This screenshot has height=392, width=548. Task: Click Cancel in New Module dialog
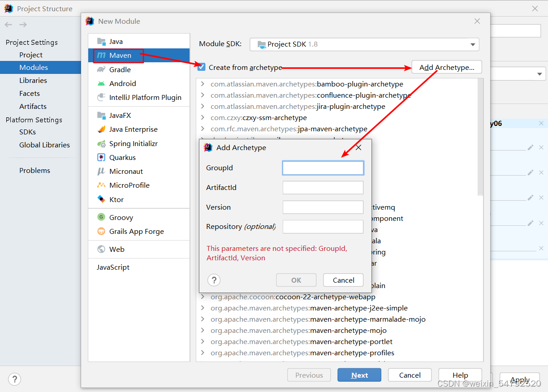pyautogui.click(x=410, y=375)
